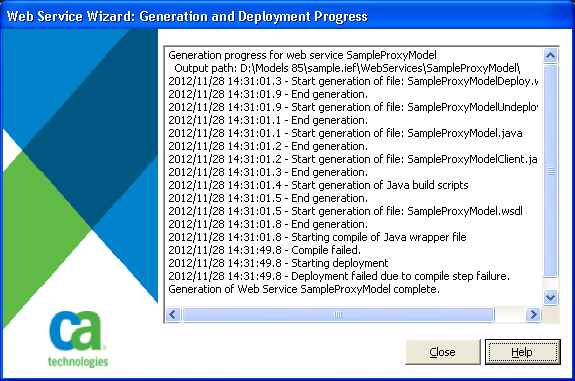575x381 pixels.
Task: Click the horizontal scrollbar thumb
Action: (x=338, y=315)
